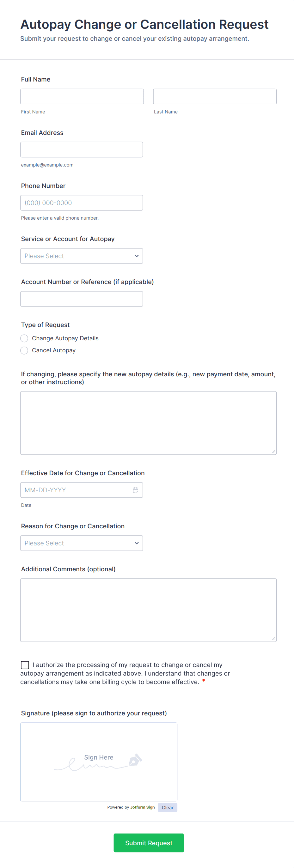294x868 pixels.
Task: Select Cancel Autopay radio option
Action: pyautogui.click(x=24, y=350)
